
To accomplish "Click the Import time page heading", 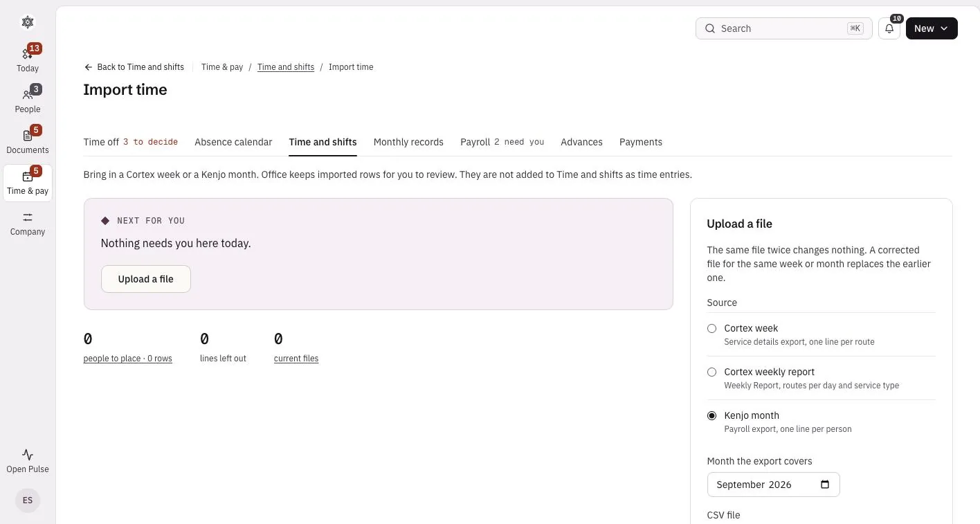I will click(x=125, y=90).
